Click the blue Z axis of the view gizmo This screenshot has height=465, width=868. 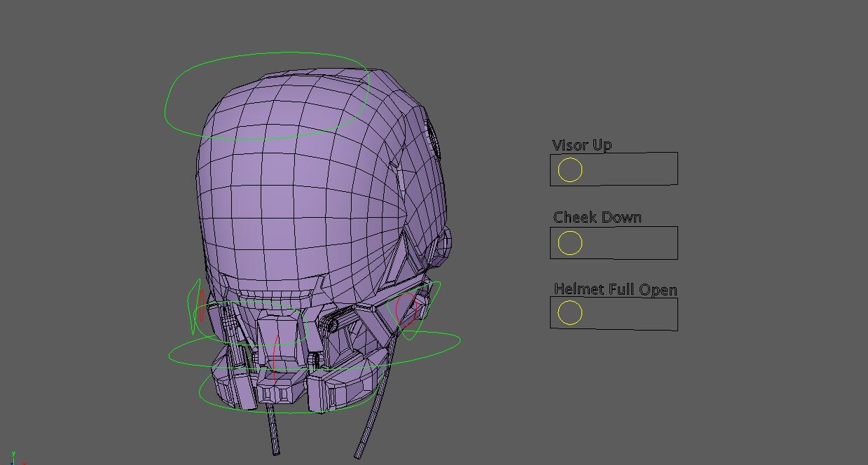(11, 464)
